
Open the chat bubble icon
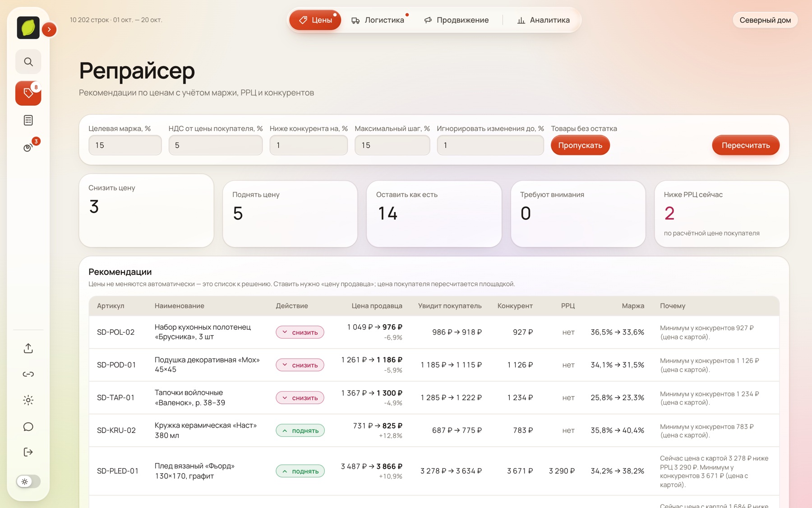28,426
